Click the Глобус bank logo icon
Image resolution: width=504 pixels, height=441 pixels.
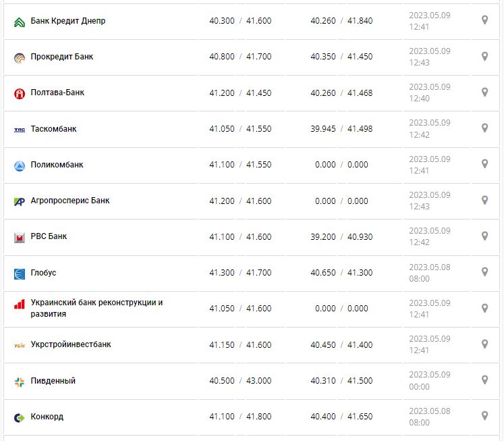20,274
